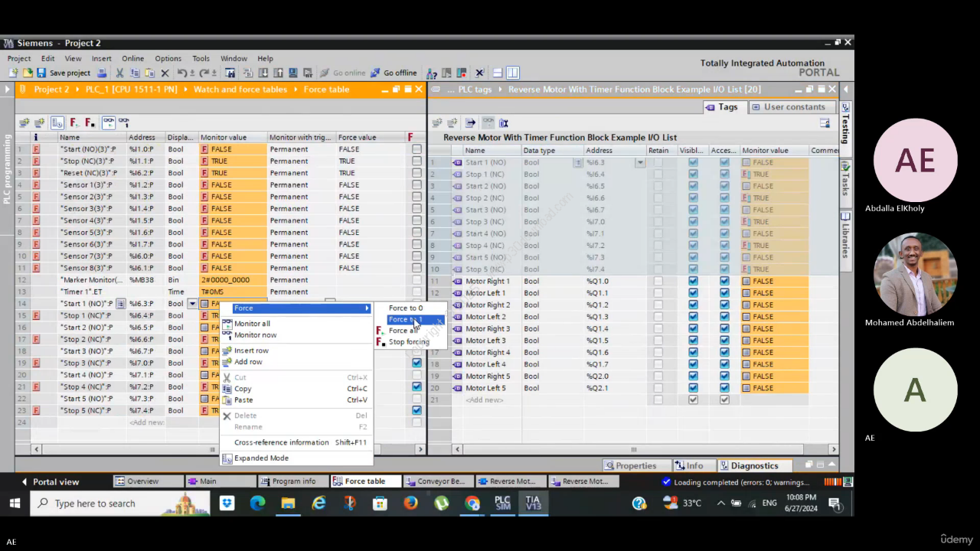Click the TIA V13 taskbar icon
980x551 pixels.
pos(533,503)
